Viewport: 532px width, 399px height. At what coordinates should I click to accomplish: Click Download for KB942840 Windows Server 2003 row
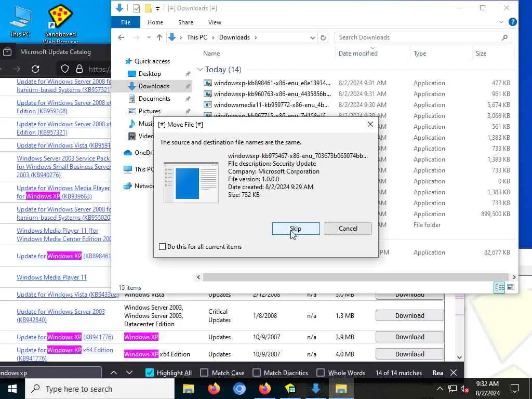tap(409, 315)
